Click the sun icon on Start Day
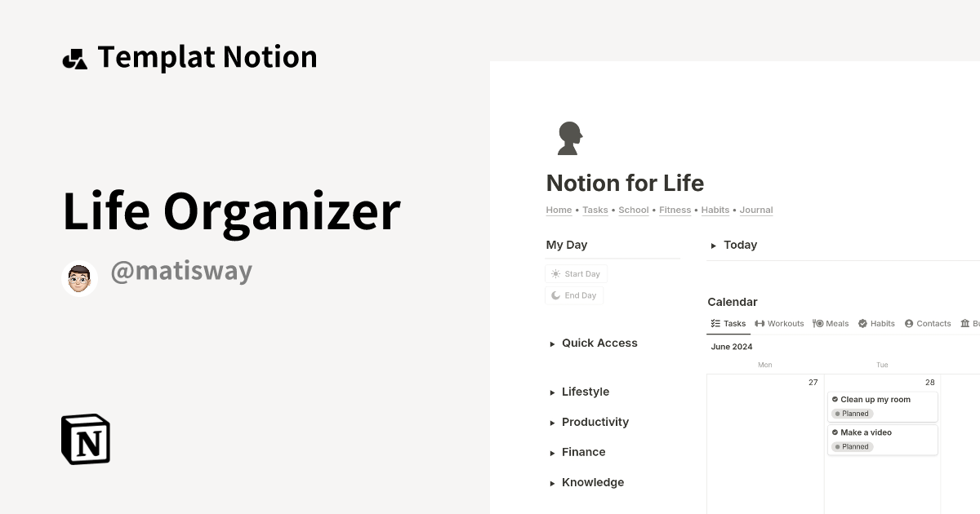Image resolution: width=980 pixels, height=514 pixels. pyautogui.click(x=555, y=273)
